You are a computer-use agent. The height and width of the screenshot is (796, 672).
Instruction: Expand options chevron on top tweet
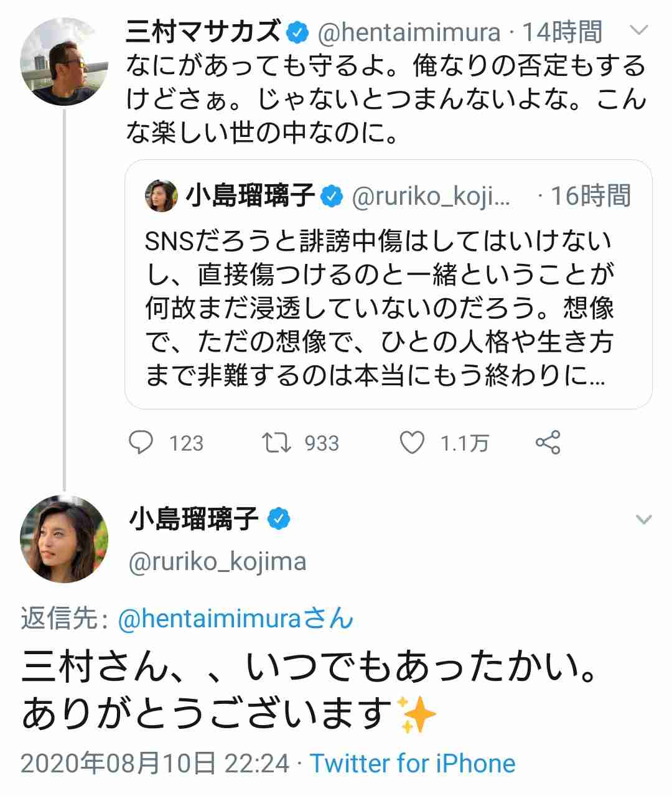[x=639, y=29]
